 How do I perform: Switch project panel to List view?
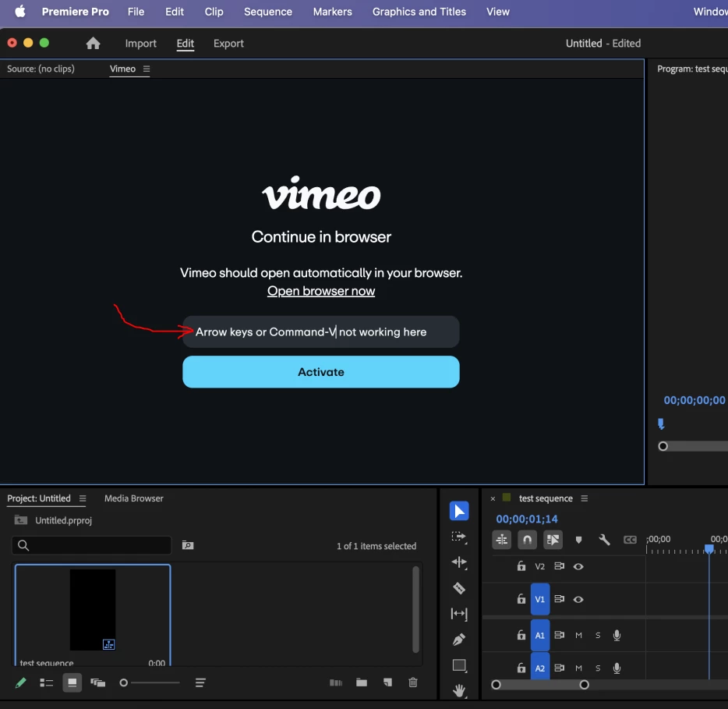tap(47, 682)
